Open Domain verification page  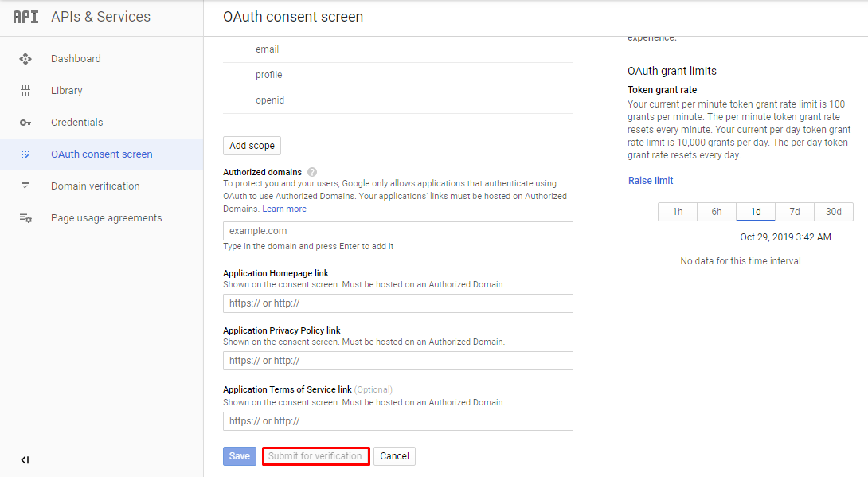96,186
